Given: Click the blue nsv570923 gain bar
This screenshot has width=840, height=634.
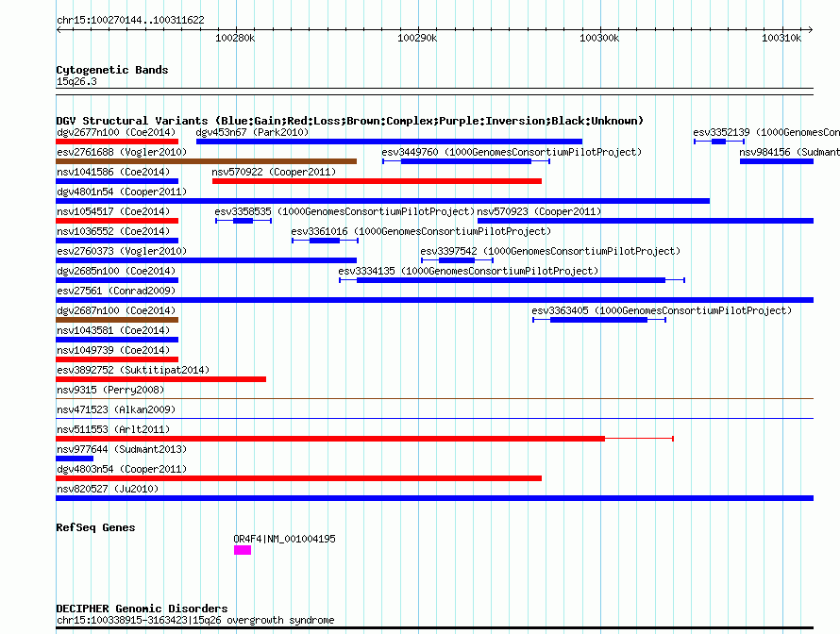Looking at the screenshot, I should (646, 221).
